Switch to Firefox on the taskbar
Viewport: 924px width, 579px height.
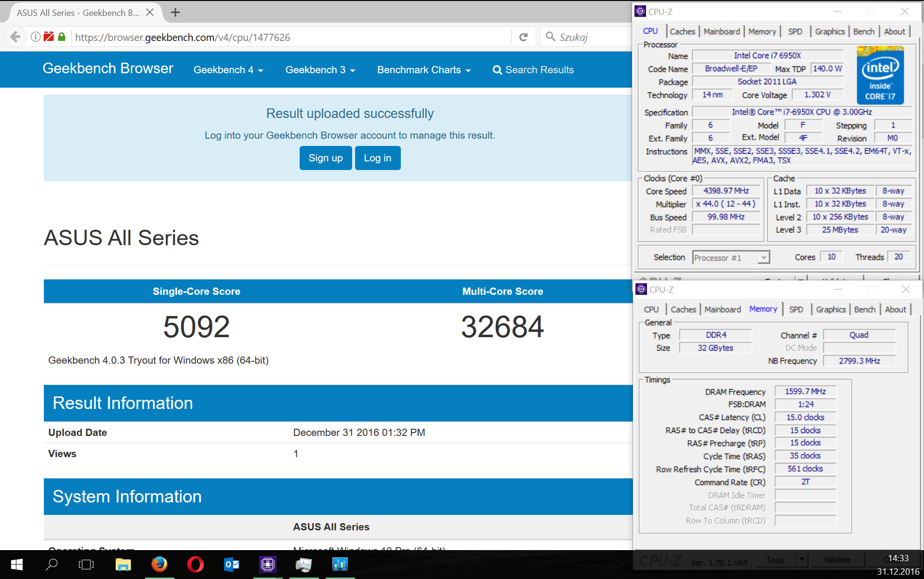coord(159,565)
